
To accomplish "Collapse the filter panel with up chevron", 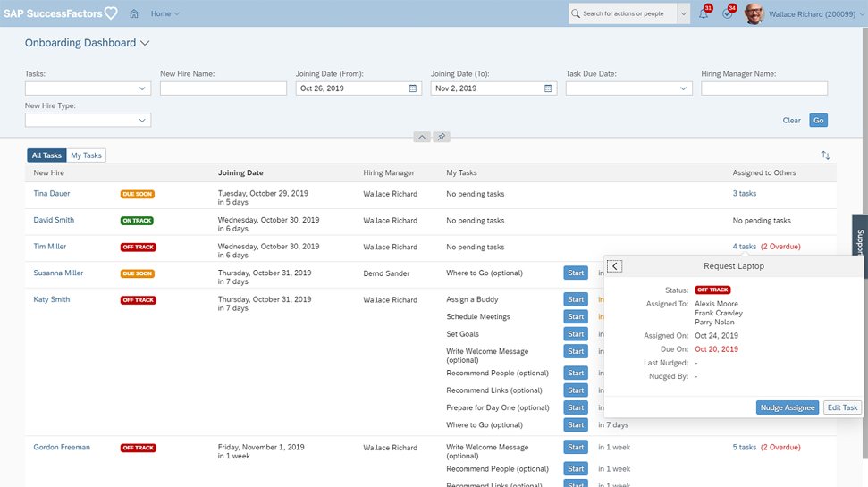I will point(422,137).
